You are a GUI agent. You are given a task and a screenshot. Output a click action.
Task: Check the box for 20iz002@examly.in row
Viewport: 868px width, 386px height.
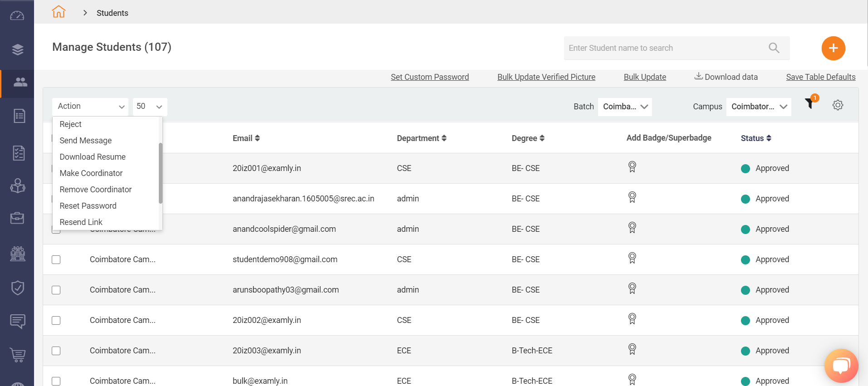[x=56, y=320]
